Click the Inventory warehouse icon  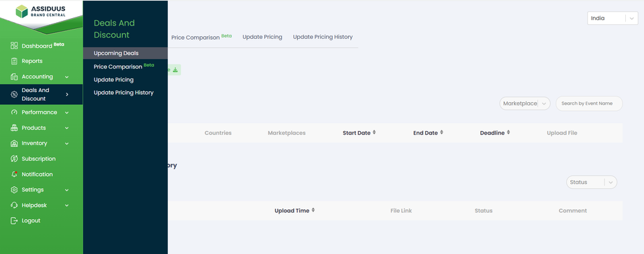[x=14, y=143]
